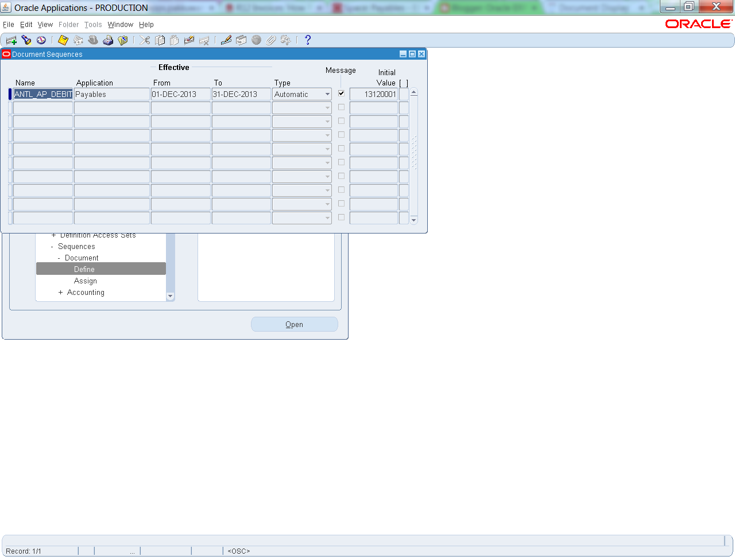The width and height of the screenshot is (735, 560).
Task: Show the Navigator via compass icon
Action: (41, 40)
